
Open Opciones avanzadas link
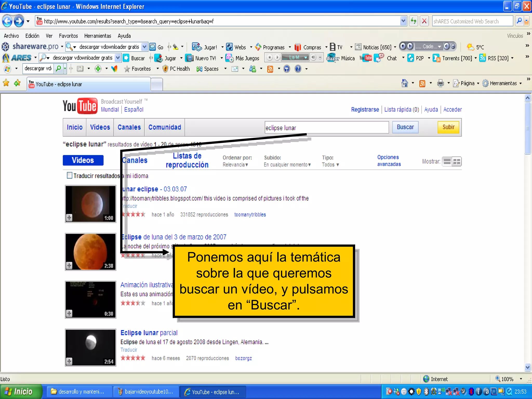389,161
